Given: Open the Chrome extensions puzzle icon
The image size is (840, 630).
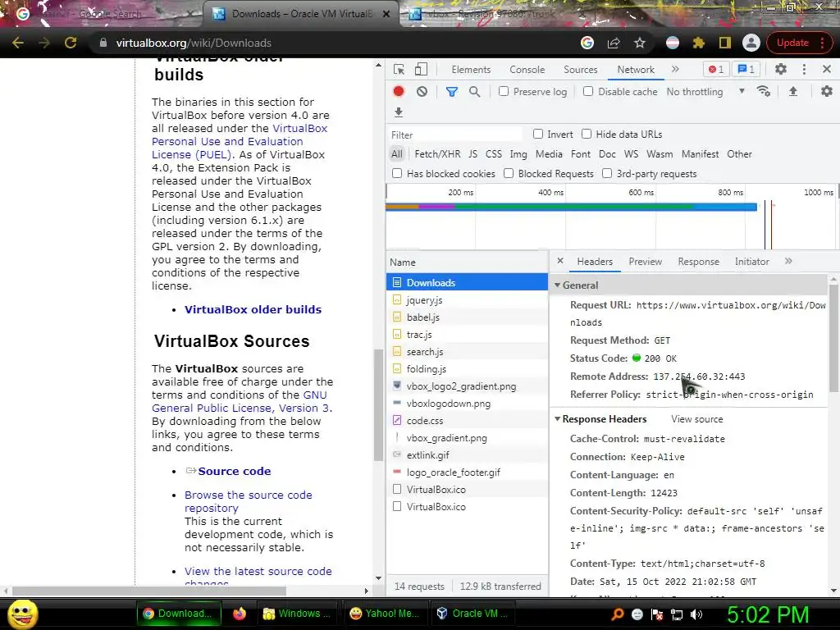Looking at the screenshot, I should (699, 43).
